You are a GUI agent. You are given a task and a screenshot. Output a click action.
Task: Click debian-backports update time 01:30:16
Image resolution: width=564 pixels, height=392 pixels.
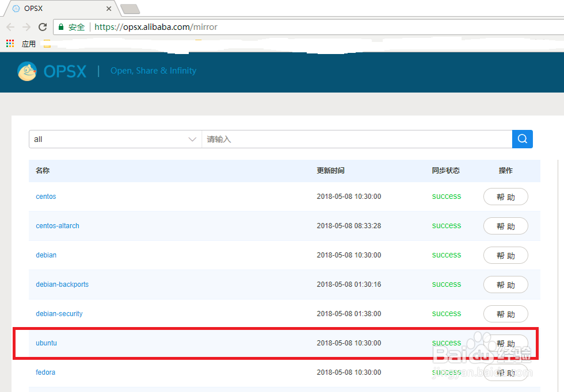(x=349, y=284)
